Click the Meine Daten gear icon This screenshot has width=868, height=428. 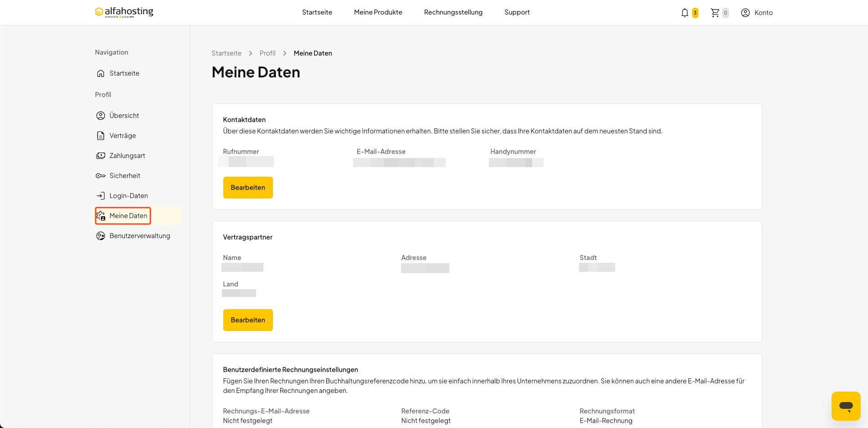coord(101,216)
